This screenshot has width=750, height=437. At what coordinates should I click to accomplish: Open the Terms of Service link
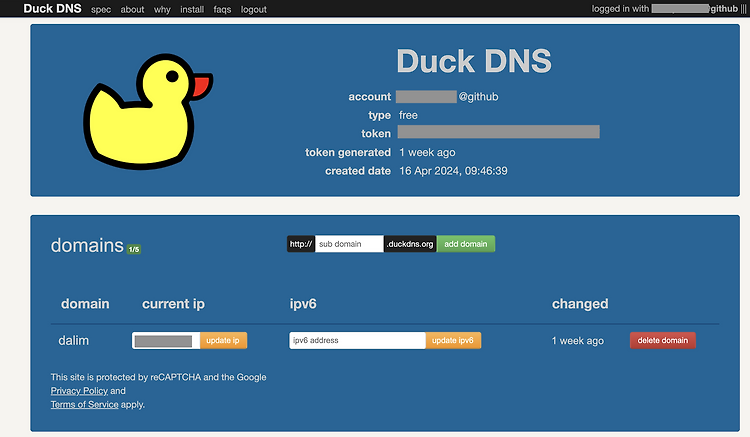click(84, 404)
